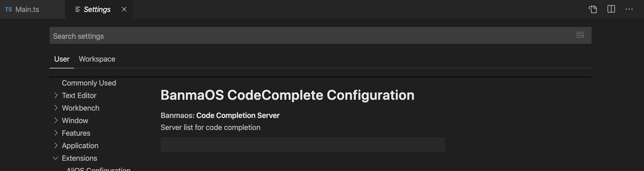Select Commonly Used in settings tree
Image resolution: width=644 pixels, height=171 pixels.
[x=89, y=83]
